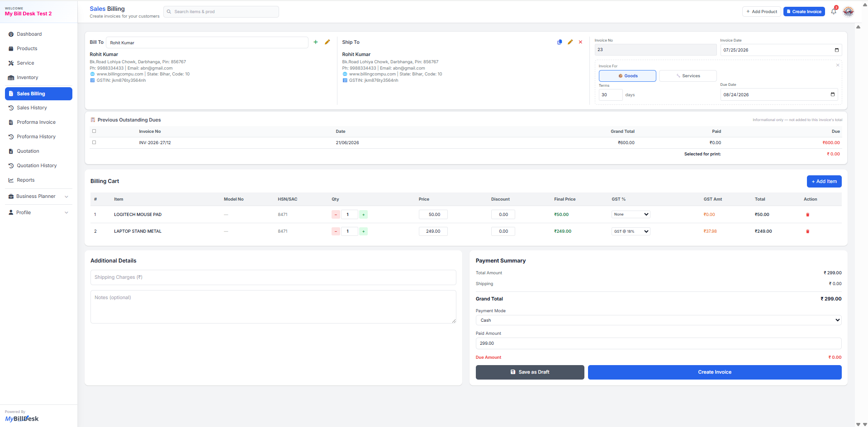This screenshot has width=868, height=427.
Task: Click the Service tools sidebar icon
Action: tap(11, 63)
